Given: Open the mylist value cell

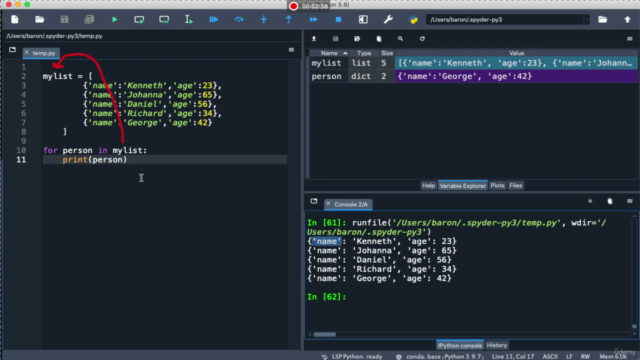Looking at the screenshot, I should tap(516, 63).
